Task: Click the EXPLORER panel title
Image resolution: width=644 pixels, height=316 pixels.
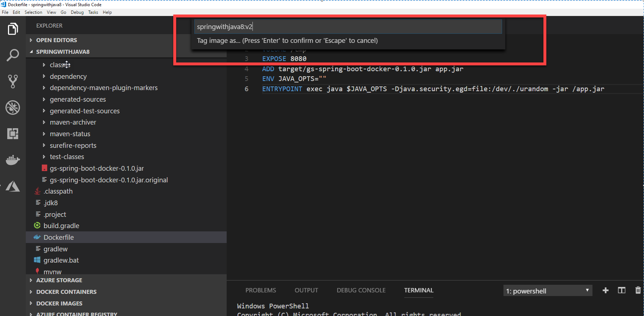Action: (49, 25)
